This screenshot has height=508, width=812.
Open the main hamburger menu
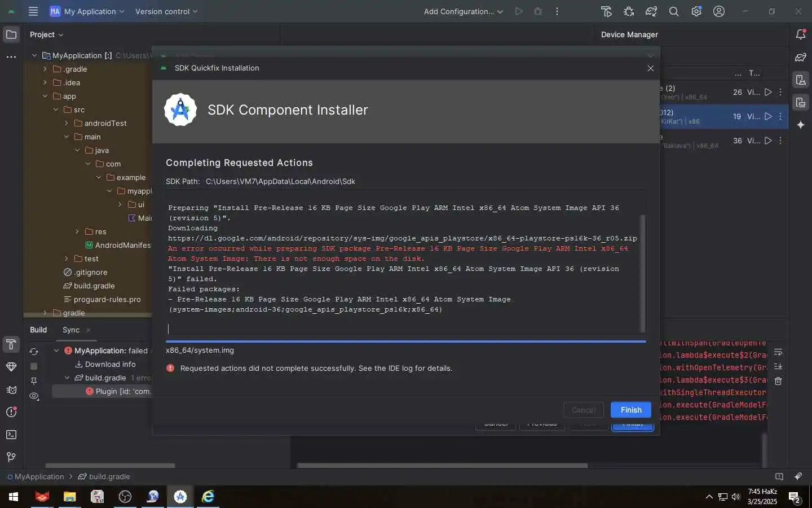click(33, 11)
